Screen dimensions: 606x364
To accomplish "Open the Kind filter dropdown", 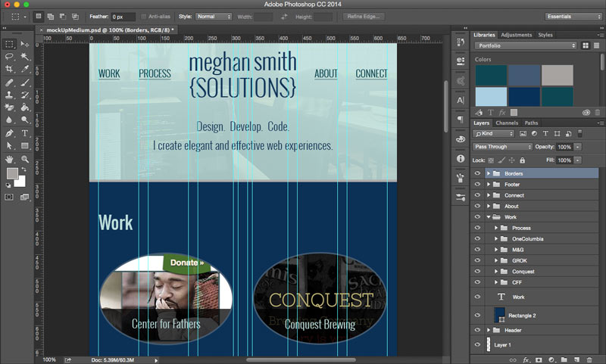I will point(494,133).
